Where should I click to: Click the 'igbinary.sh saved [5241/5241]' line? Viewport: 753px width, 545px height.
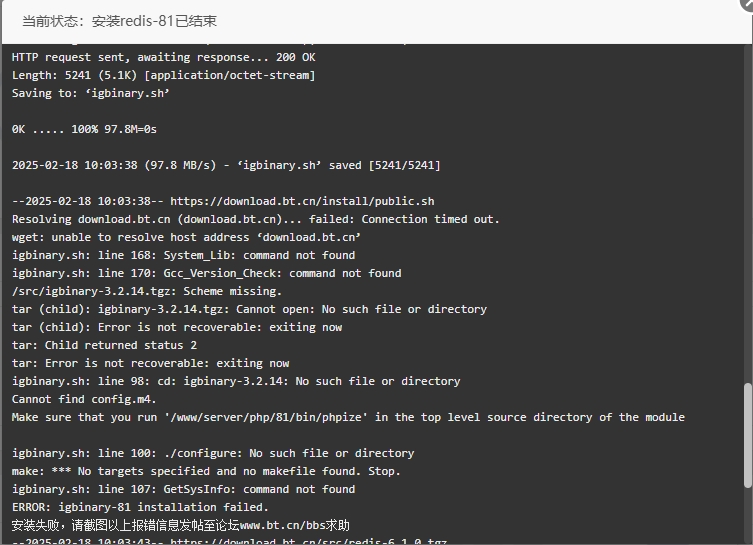coord(226,165)
